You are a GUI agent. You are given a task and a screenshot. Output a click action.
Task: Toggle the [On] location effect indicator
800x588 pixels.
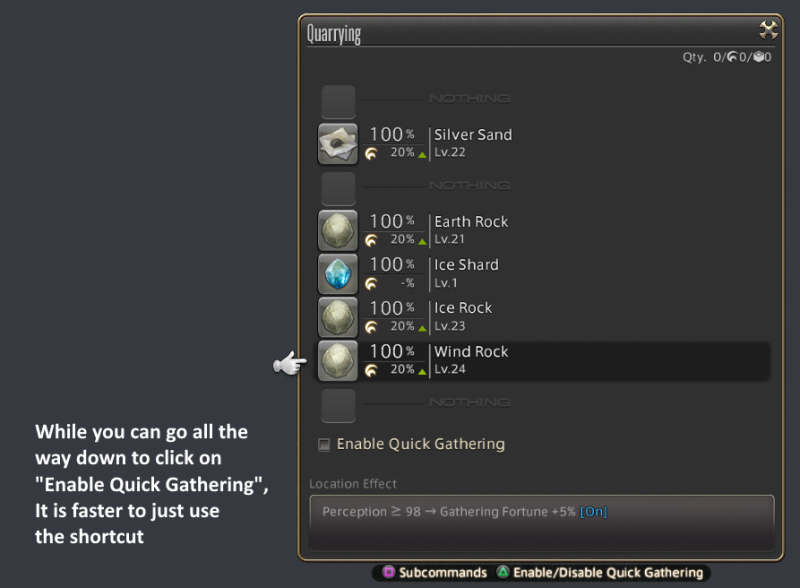[x=593, y=511]
